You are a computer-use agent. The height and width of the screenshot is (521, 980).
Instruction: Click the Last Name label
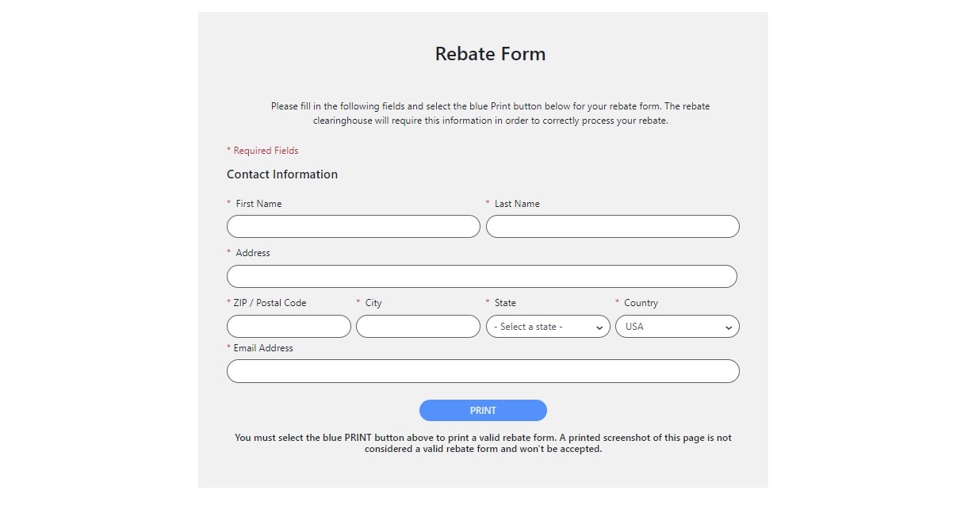pos(516,203)
